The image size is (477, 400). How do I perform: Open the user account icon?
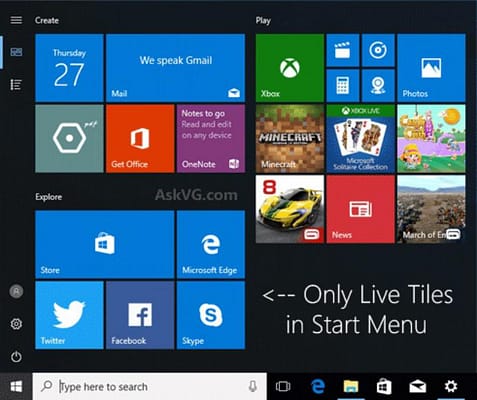pos(16,291)
